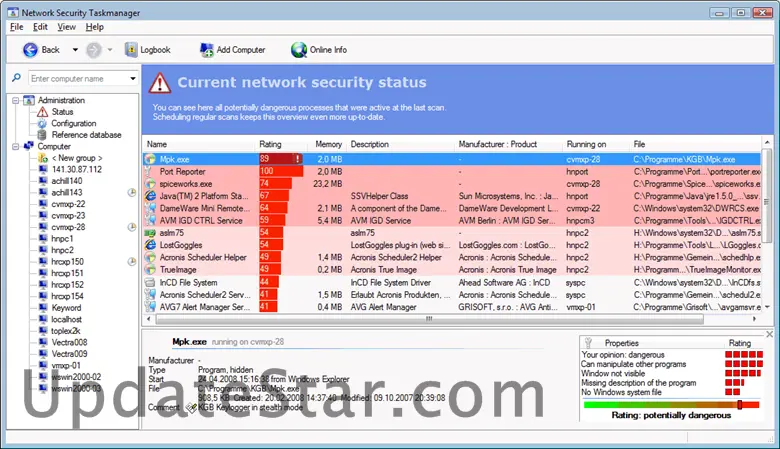This screenshot has height=449, width=780.
Task: Open Online Info globe icon
Action: (x=298, y=50)
